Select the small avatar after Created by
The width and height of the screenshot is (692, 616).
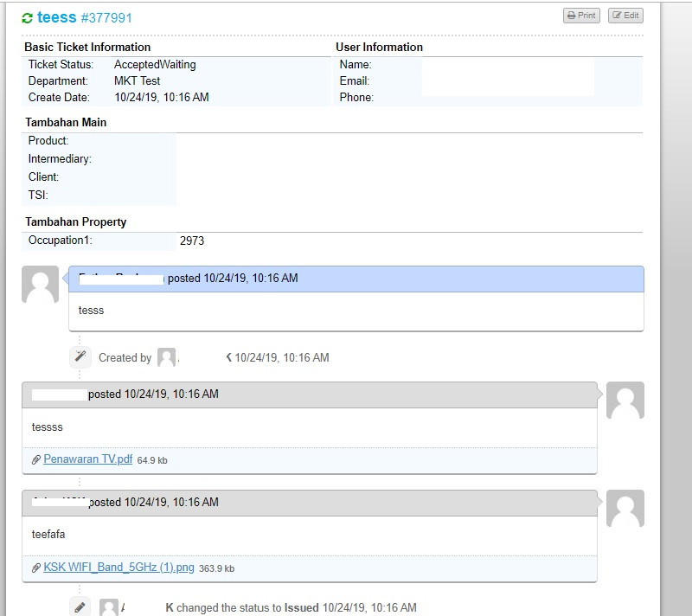[x=166, y=357]
